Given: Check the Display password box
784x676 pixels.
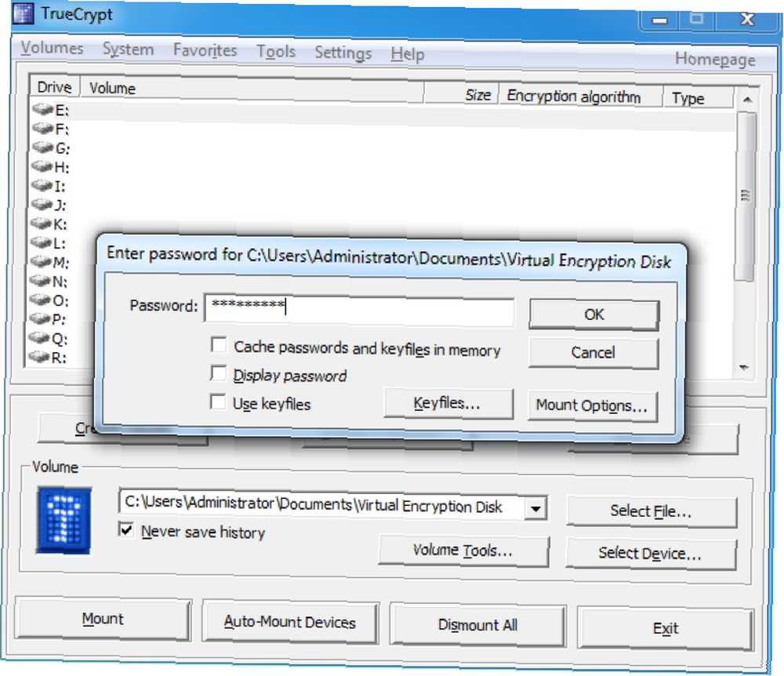Looking at the screenshot, I should coord(218,373).
